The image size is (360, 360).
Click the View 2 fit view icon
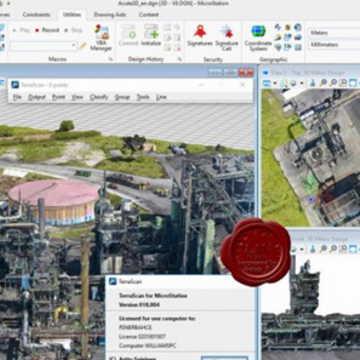click(353, 83)
